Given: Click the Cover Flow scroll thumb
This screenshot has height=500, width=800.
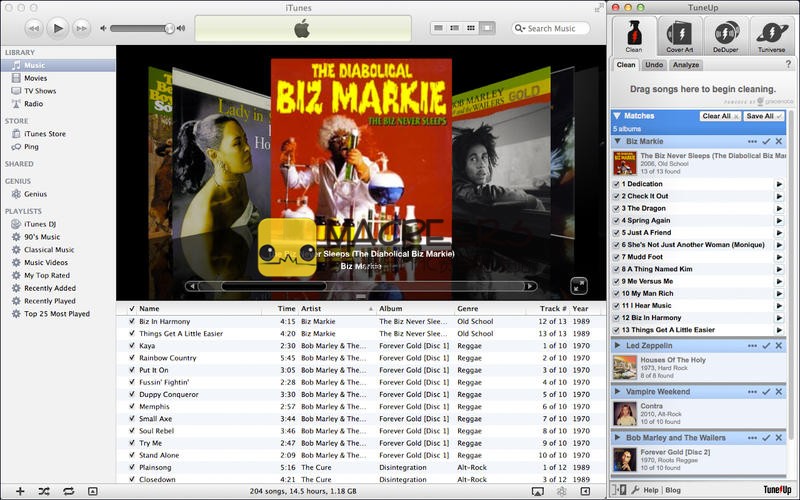Looking at the screenshot, I should coord(273,286).
